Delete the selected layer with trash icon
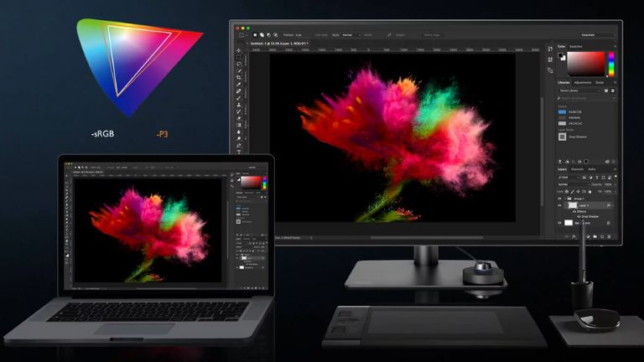Image resolution: width=644 pixels, height=362 pixels. (x=609, y=236)
